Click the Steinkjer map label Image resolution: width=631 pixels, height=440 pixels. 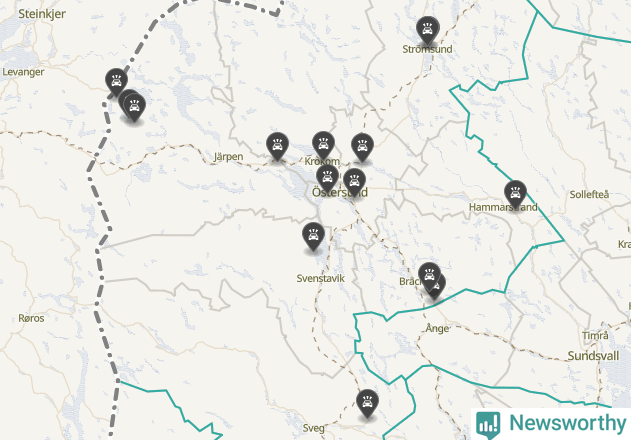42,14
